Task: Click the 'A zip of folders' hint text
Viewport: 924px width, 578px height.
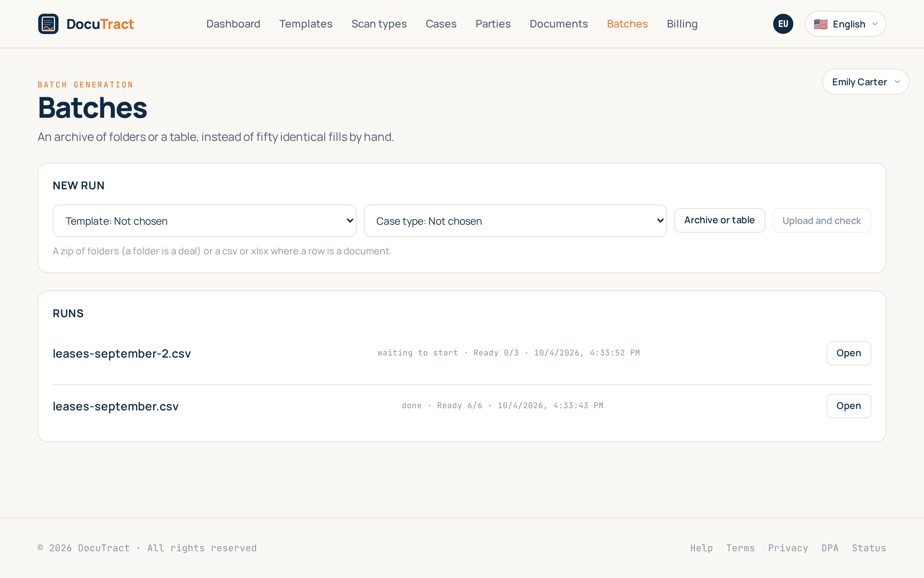Action: click(x=222, y=251)
